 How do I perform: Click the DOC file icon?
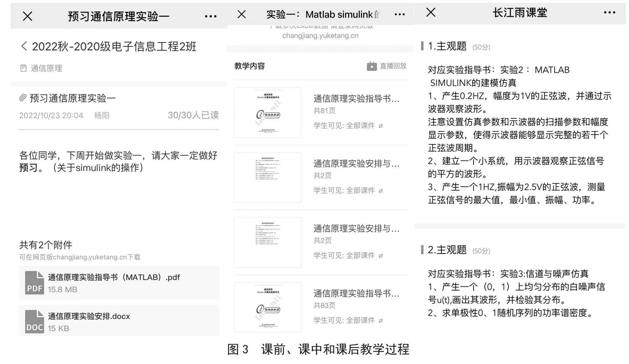point(34,321)
